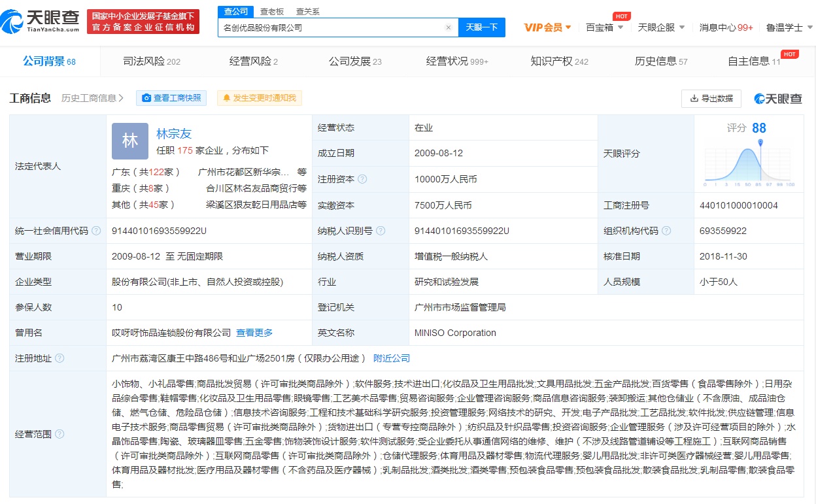This screenshot has width=816, height=504.
Task: Click the credit code 91440101693559922U under 统一社会信用代码
Action: [159, 231]
